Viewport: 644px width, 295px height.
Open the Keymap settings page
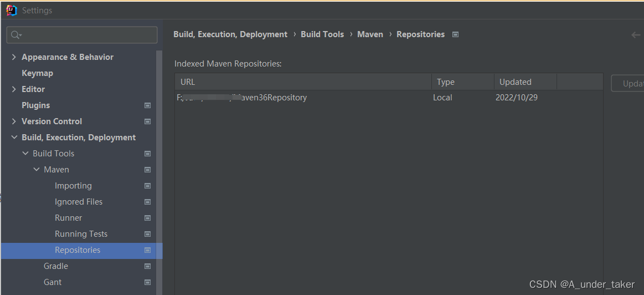(x=37, y=73)
